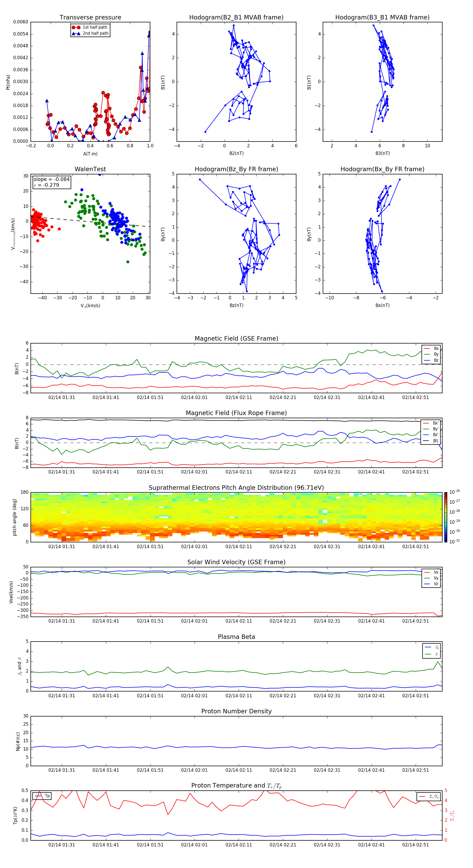Screen dimensions: 473x868
Task: Click the 'Hodogram(B3_B1 MVAB frame)' title
Action: [x=382, y=17]
